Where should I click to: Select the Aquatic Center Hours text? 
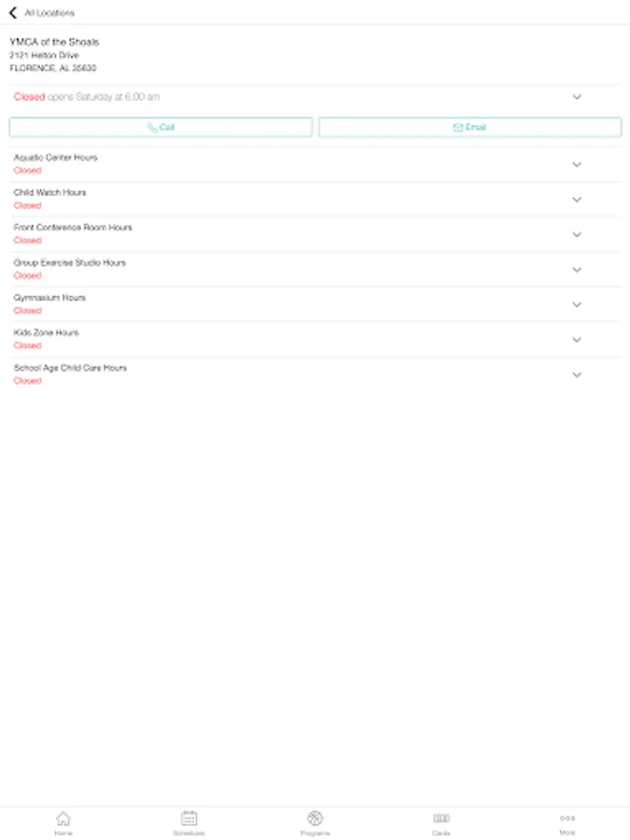[x=55, y=158]
